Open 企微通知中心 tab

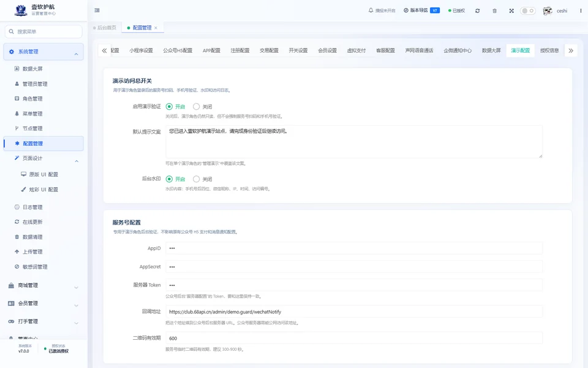coord(458,50)
